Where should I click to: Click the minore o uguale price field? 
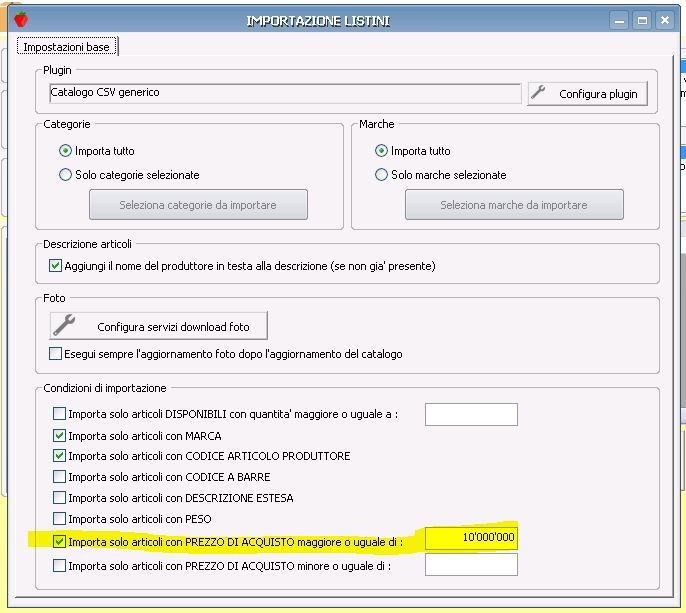pos(471,564)
